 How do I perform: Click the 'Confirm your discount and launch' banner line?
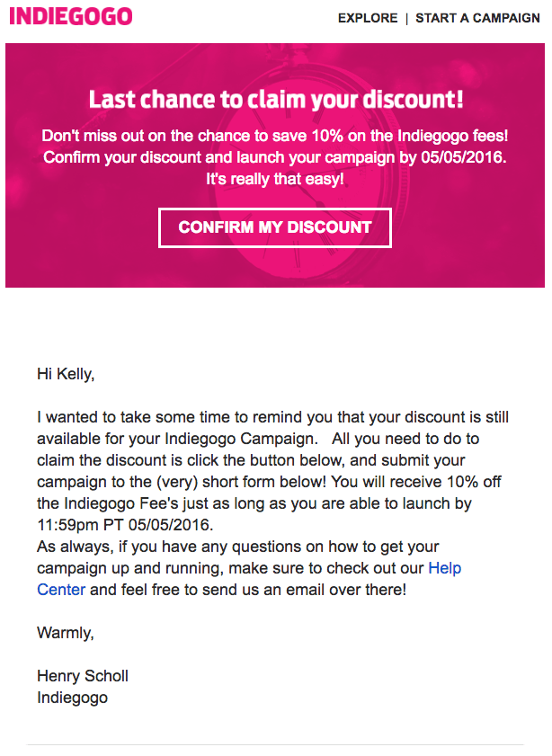pos(275,157)
